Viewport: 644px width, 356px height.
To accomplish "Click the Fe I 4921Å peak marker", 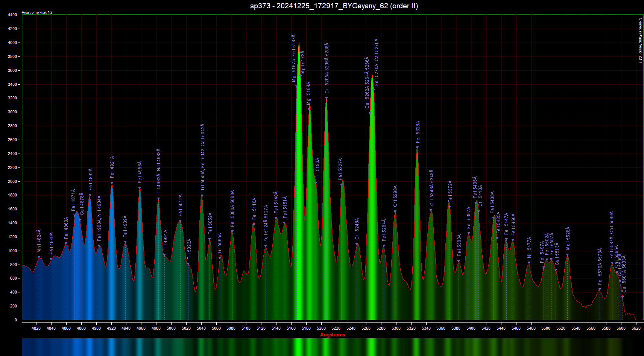I will 112,183.
